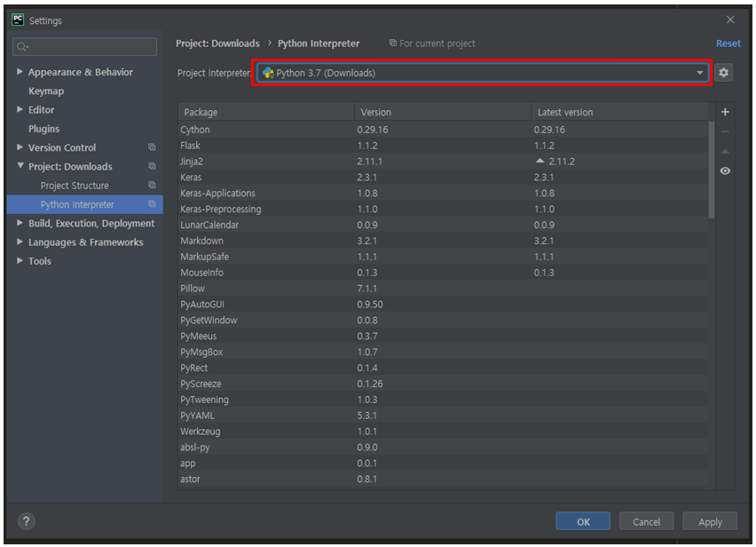Select the Cython package row
This screenshot has width=756, height=547.
(443, 130)
